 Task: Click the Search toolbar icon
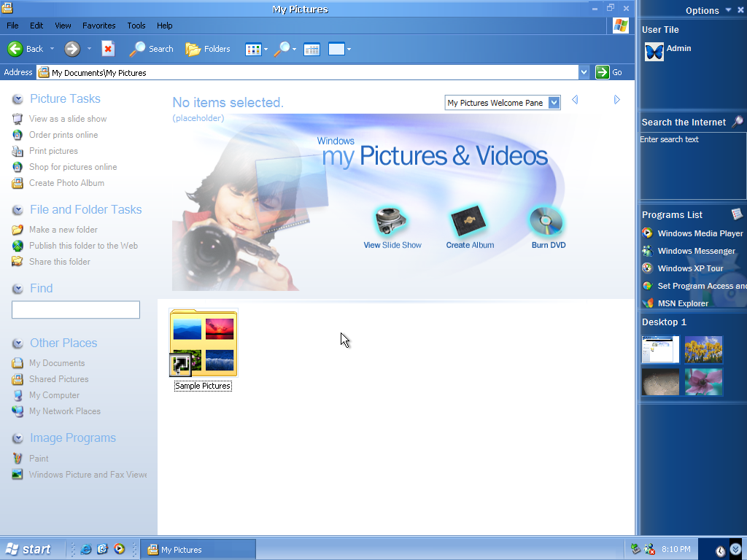pyautogui.click(x=150, y=48)
